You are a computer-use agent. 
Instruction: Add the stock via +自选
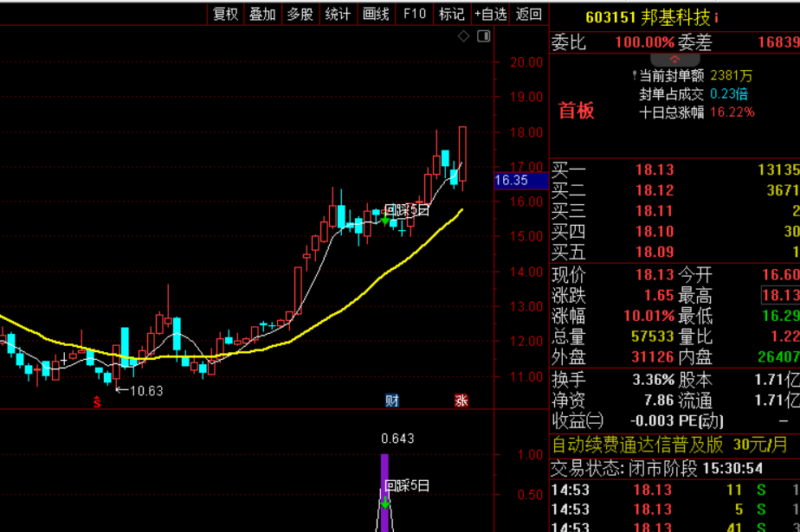coord(490,14)
